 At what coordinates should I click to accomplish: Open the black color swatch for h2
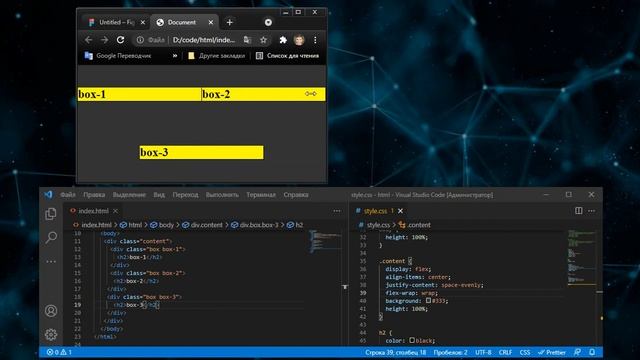(412, 340)
